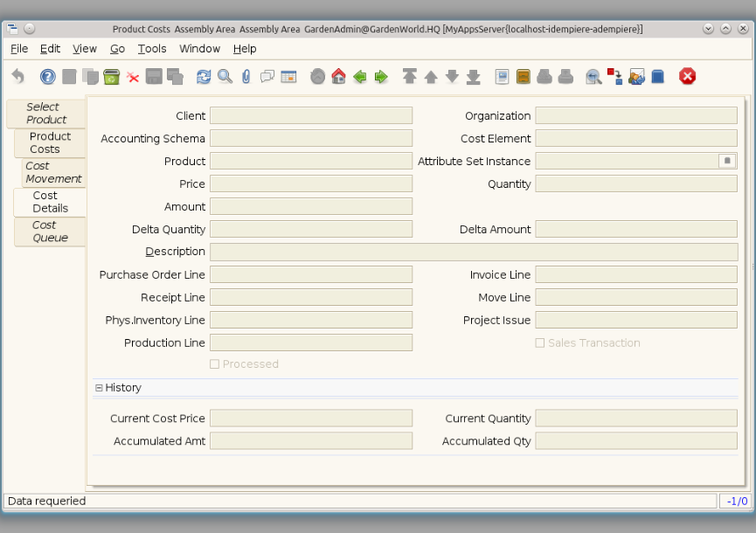Save changes with the single floppy icon
756x533 pixels.
[154, 76]
